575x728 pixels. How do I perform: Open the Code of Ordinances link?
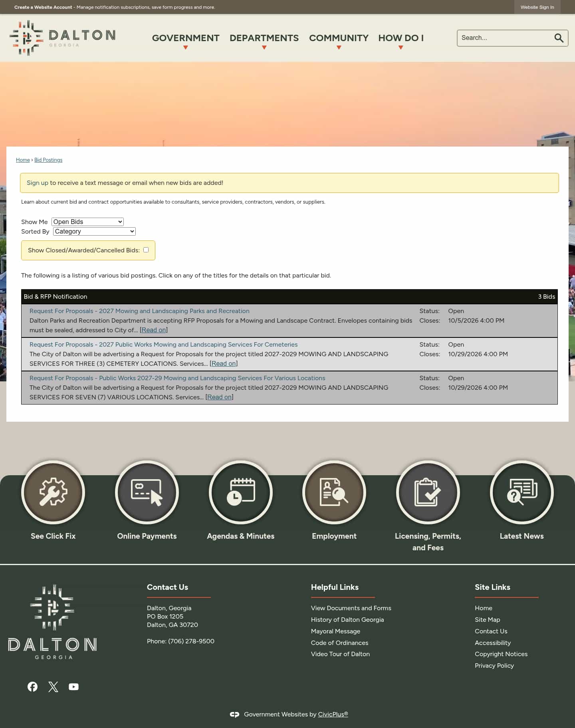339,643
